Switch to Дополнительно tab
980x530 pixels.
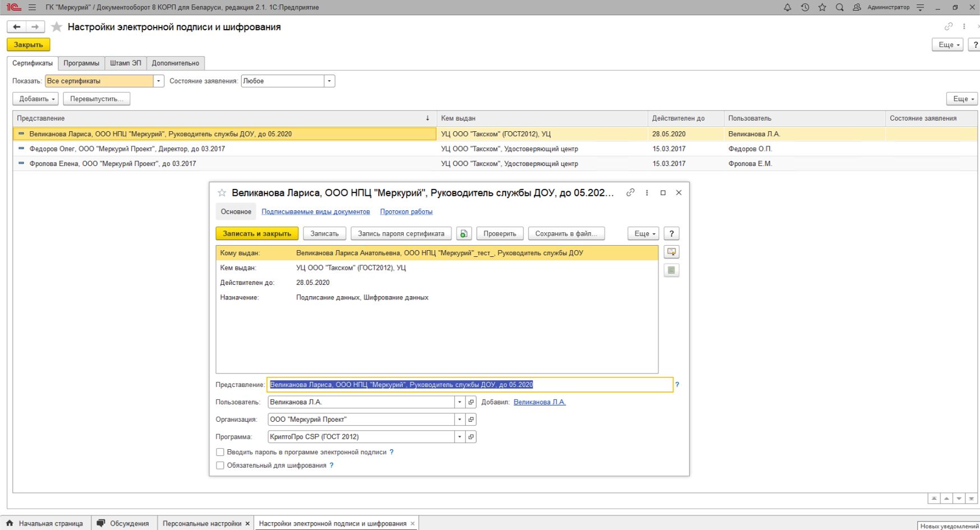[176, 63]
